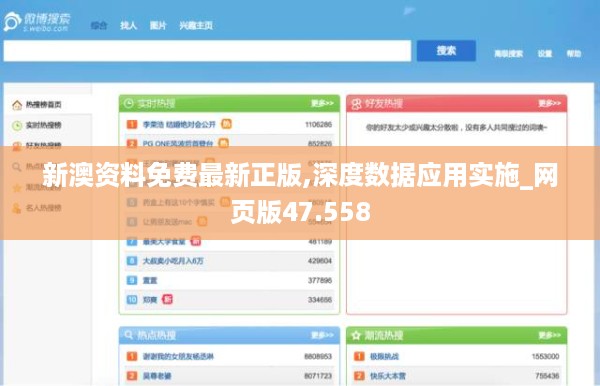Open the top-ranked 李荣浩 trending topic
The image size is (600, 386).
[x=179, y=124]
